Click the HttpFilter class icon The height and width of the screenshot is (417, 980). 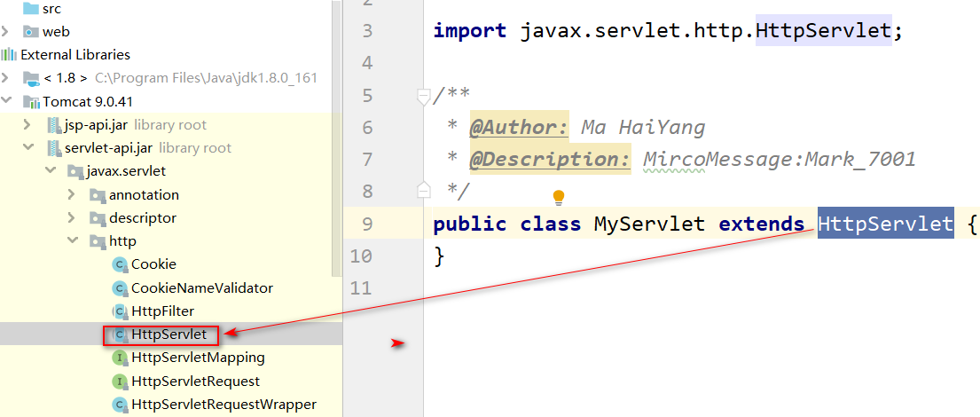pos(120,311)
